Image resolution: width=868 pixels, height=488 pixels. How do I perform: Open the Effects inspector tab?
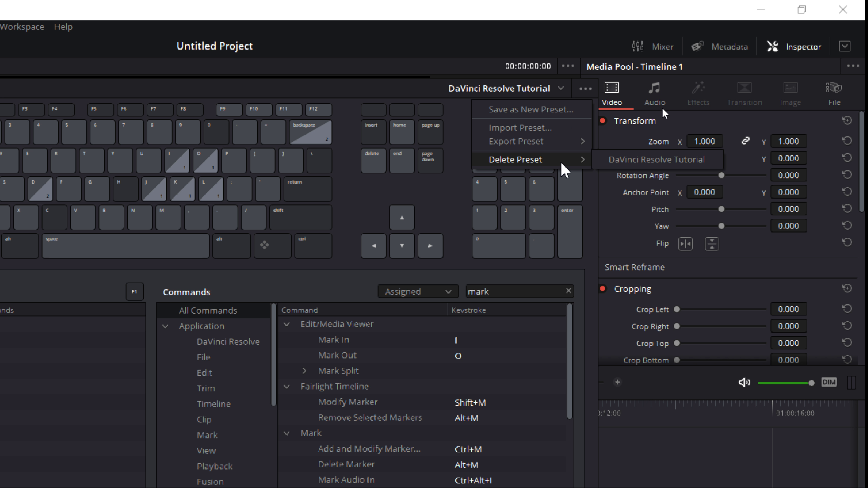tap(698, 94)
